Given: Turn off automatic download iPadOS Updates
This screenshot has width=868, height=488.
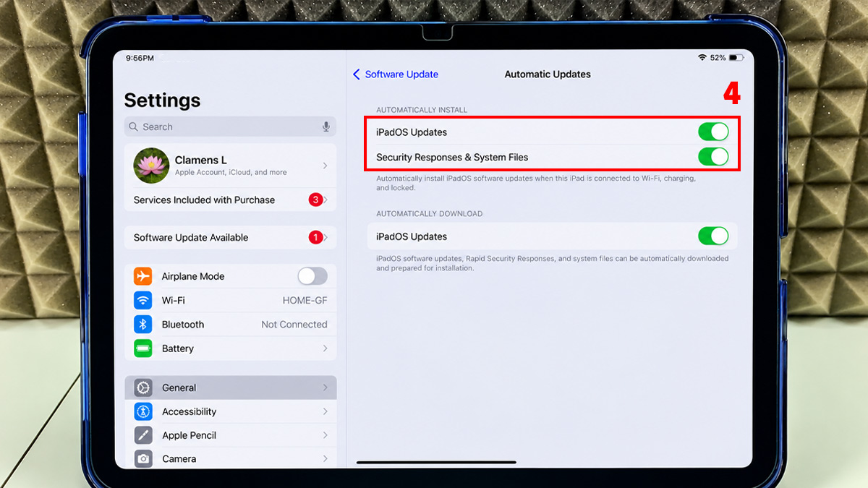Looking at the screenshot, I should [713, 236].
